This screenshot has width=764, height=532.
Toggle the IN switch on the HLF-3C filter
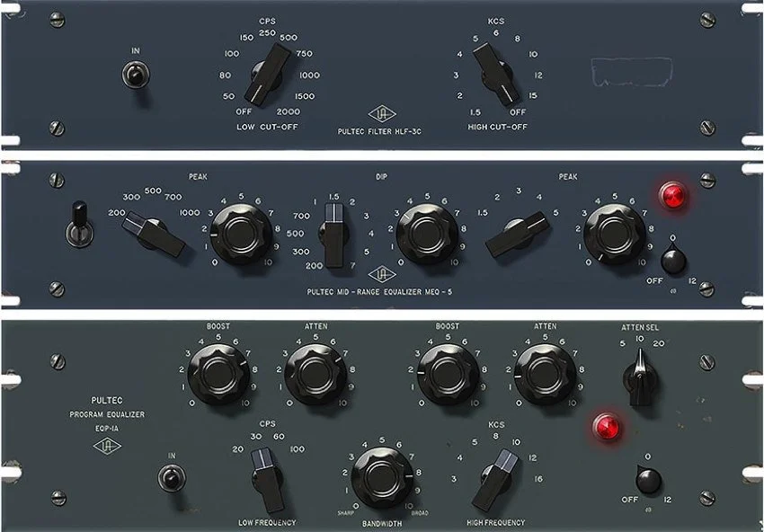136,75
